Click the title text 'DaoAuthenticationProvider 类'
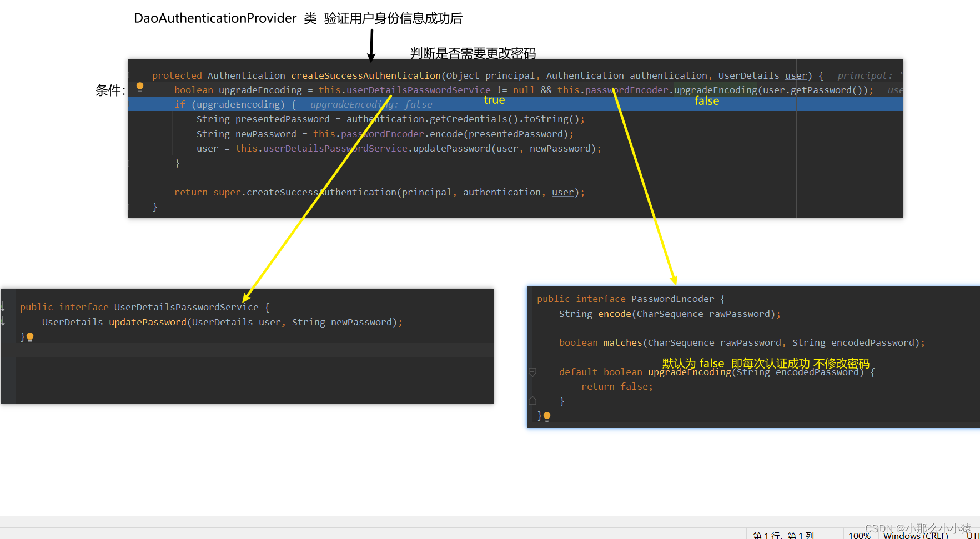The height and width of the screenshot is (539, 980). [x=225, y=18]
